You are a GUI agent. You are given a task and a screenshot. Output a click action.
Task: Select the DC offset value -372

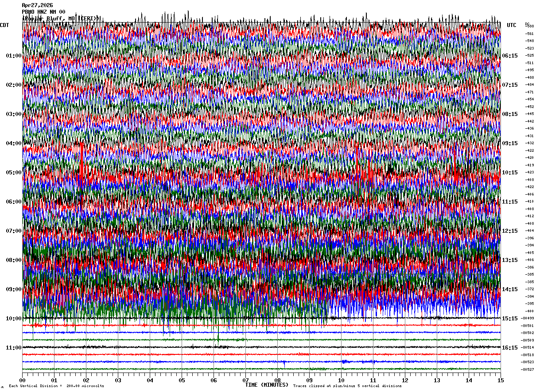click(x=529, y=289)
